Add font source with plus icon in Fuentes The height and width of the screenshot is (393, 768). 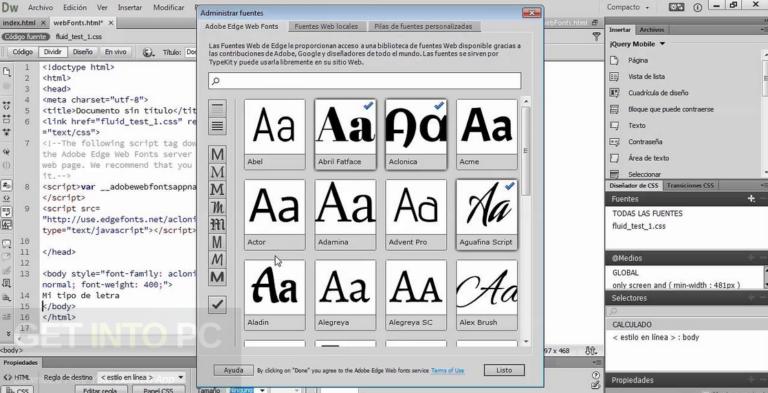pos(751,198)
